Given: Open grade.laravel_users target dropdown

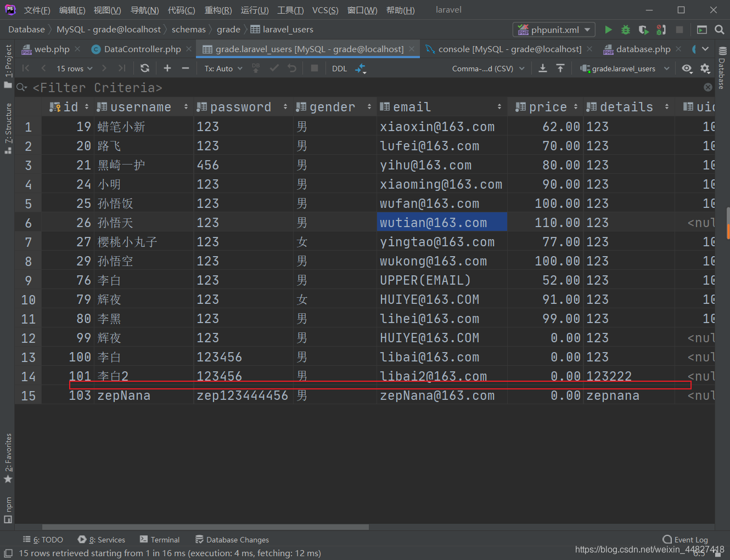Looking at the screenshot, I should tap(625, 69).
